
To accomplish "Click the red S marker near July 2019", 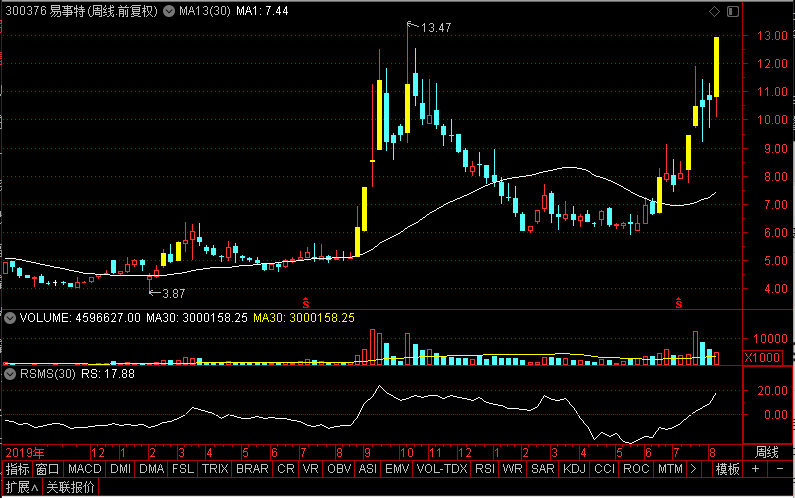I will 306,303.
